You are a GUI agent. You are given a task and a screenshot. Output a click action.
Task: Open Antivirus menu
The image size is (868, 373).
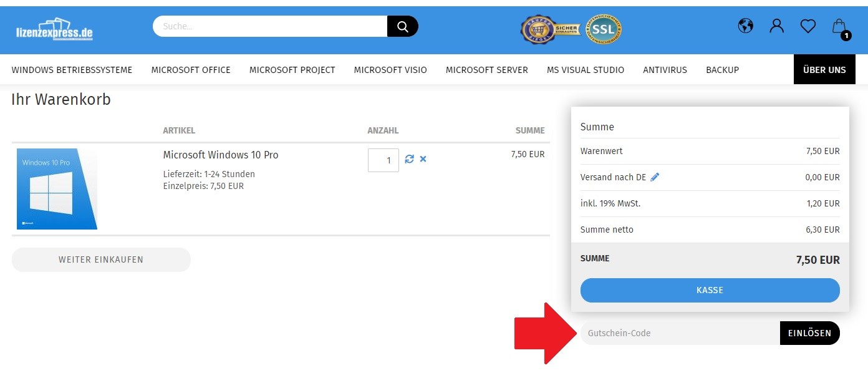(x=665, y=70)
